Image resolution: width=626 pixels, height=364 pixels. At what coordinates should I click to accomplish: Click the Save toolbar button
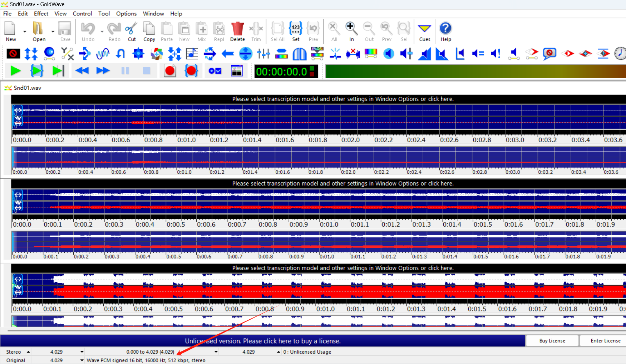(65, 31)
